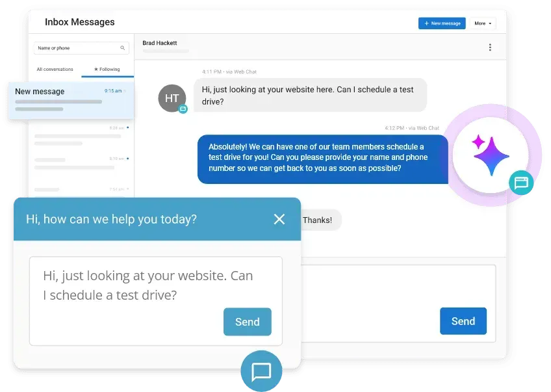Screen dimensions: 551x392
Task: Click the blue Absolutely! reply bubble
Action: pos(322,159)
